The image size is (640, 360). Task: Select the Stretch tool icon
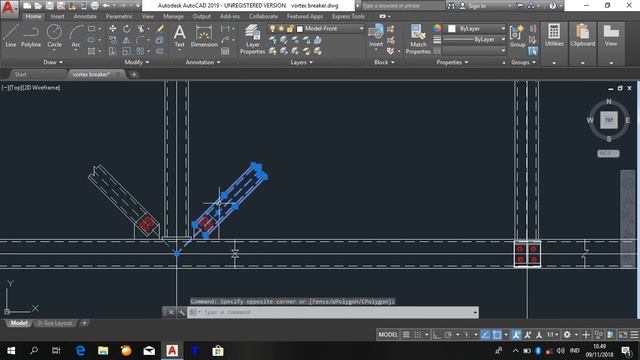tap(113, 51)
